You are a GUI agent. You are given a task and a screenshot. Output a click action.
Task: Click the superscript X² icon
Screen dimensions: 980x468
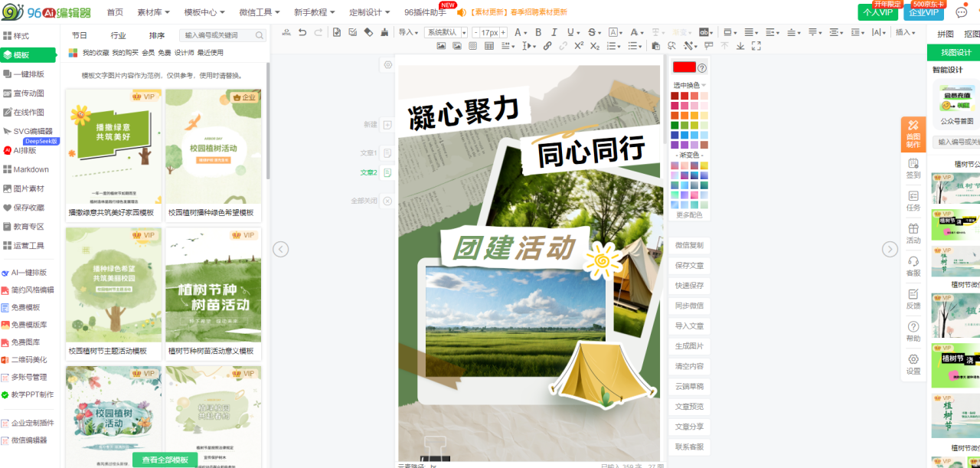pyautogui.click(x=579, y=46)
